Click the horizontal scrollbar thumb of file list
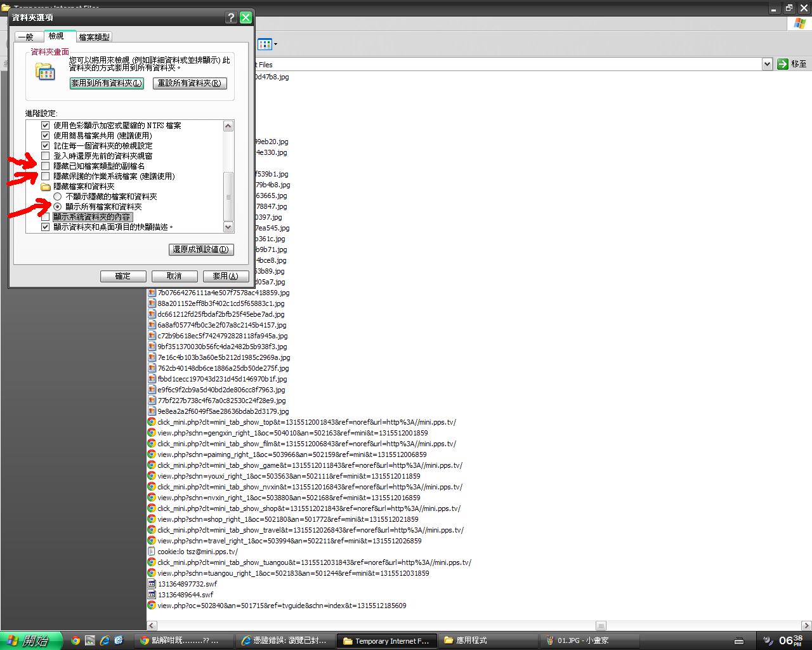This screenshot has width=812, height=650. [x=600, y=626]
